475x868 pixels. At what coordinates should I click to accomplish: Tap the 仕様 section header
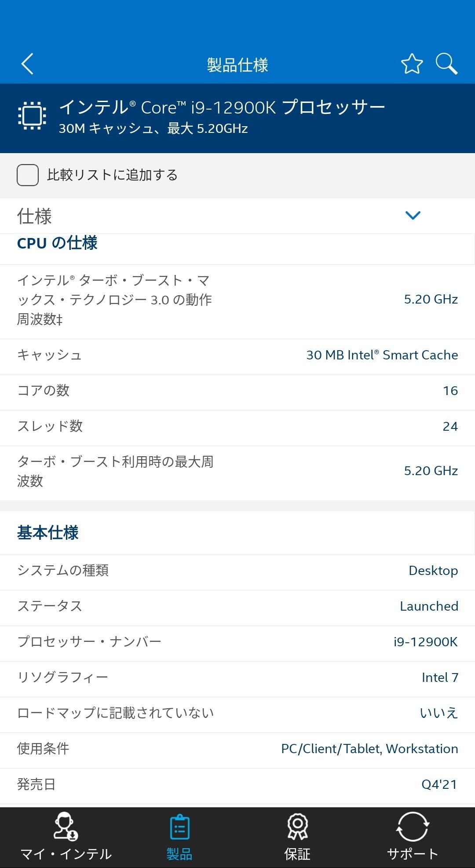237,216
